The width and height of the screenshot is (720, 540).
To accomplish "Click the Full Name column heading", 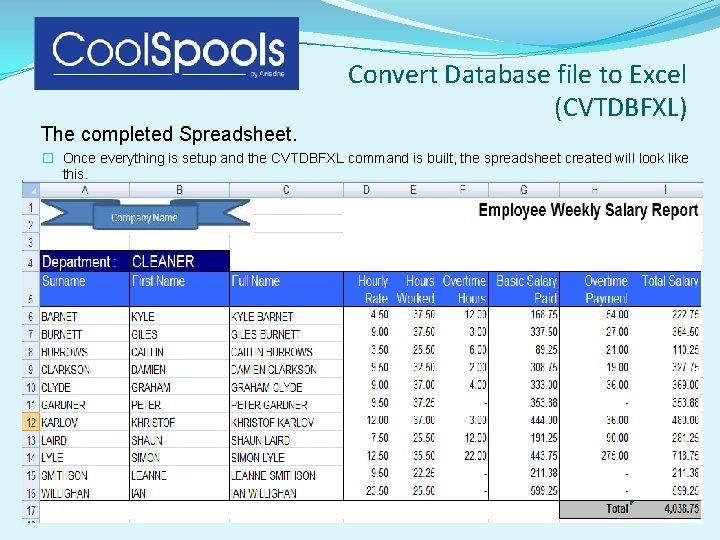I will pos(286,289).
